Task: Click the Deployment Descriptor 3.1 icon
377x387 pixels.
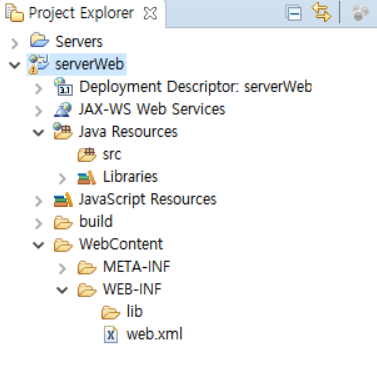Action: click(63, 86)
